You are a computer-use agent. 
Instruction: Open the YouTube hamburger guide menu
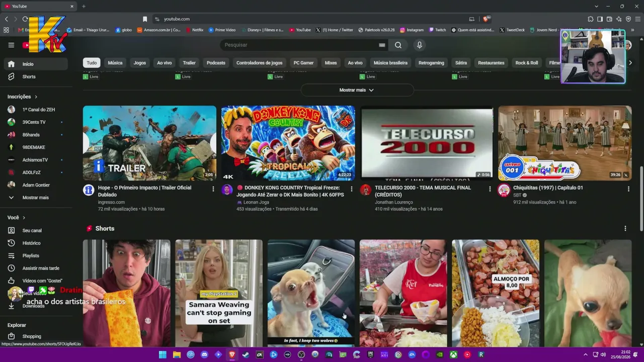tap(11, 45)
